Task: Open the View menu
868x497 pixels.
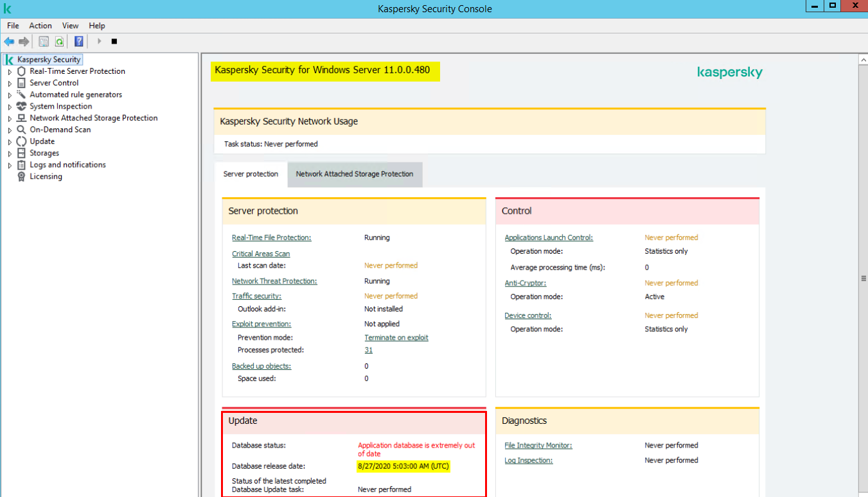Action: click(x=70, y=26)
